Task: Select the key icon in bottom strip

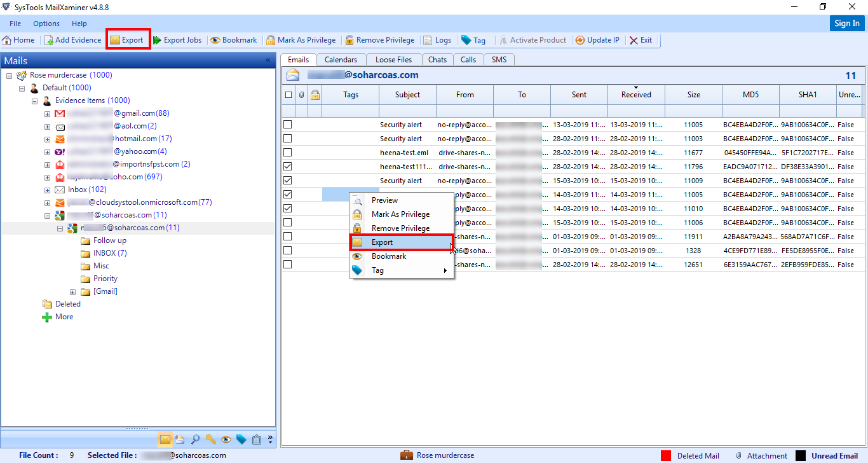Action: 210,439
